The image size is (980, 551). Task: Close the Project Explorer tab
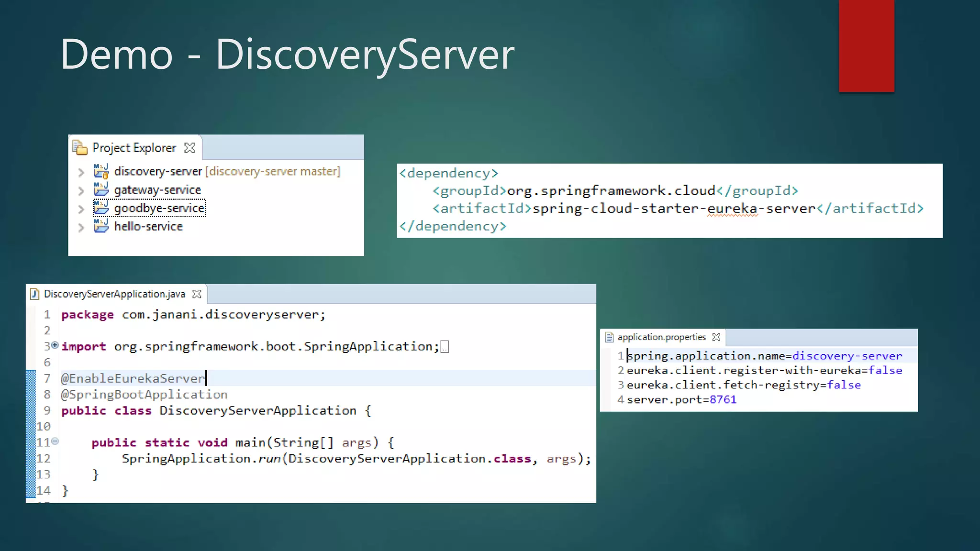point(189,148)
